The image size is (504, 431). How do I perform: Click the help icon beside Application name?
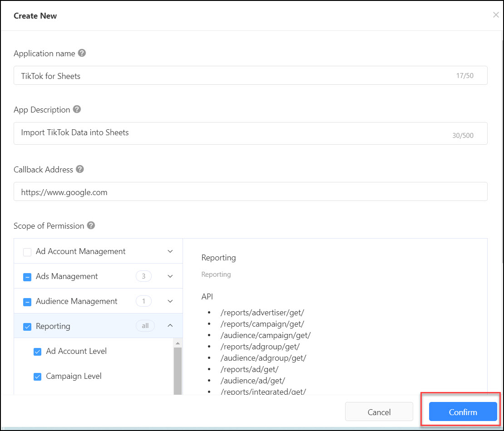point(82,53)
